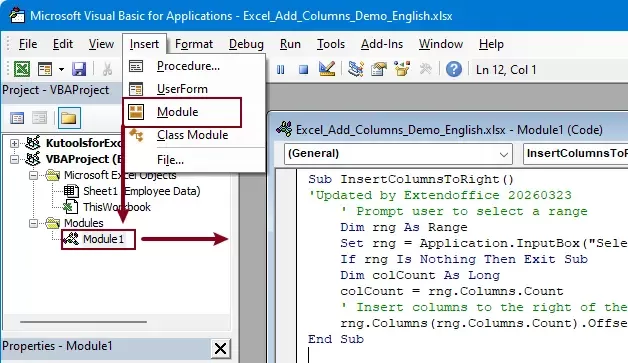Click the 'Updated by Extendoffice 20260323 comment

pyautogui.click(x=440, y=195)
